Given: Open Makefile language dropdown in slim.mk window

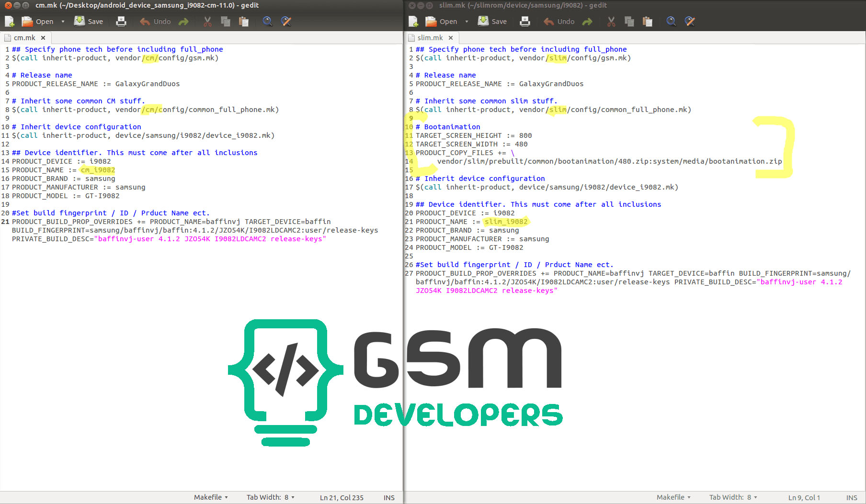Looking at the screenshot, I should point(673,497).
